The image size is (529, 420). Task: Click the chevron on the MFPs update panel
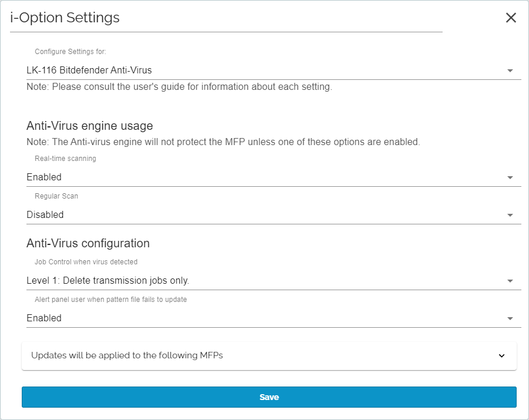point(502,355)
